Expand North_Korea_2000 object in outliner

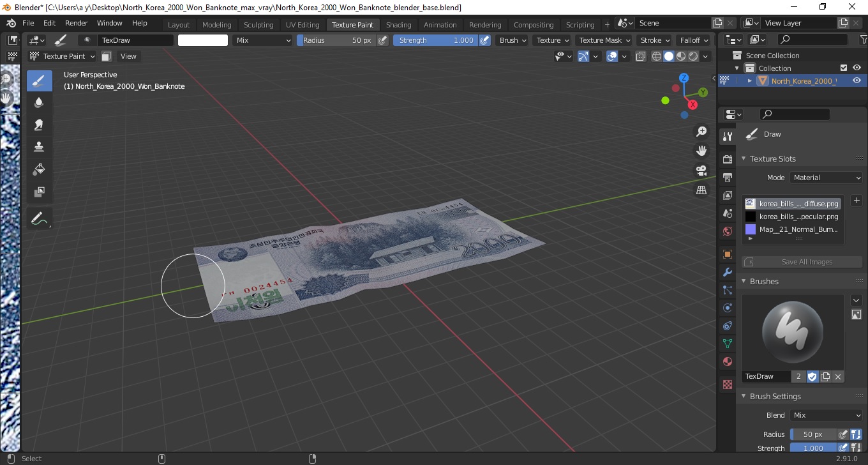[750, 80]
